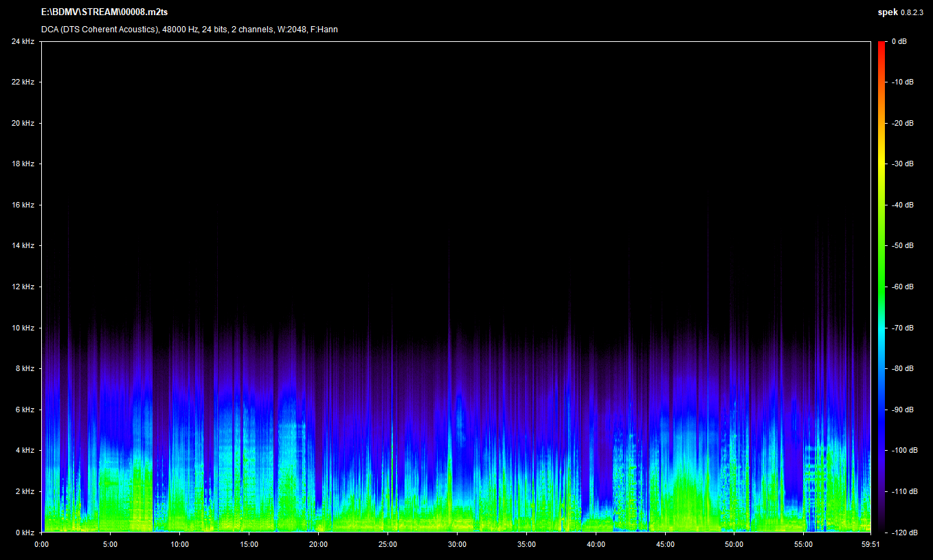This screenshot has height=560, width=933.
Task: Select the 59:51 end time marker
Action: [x=870, y=544]
